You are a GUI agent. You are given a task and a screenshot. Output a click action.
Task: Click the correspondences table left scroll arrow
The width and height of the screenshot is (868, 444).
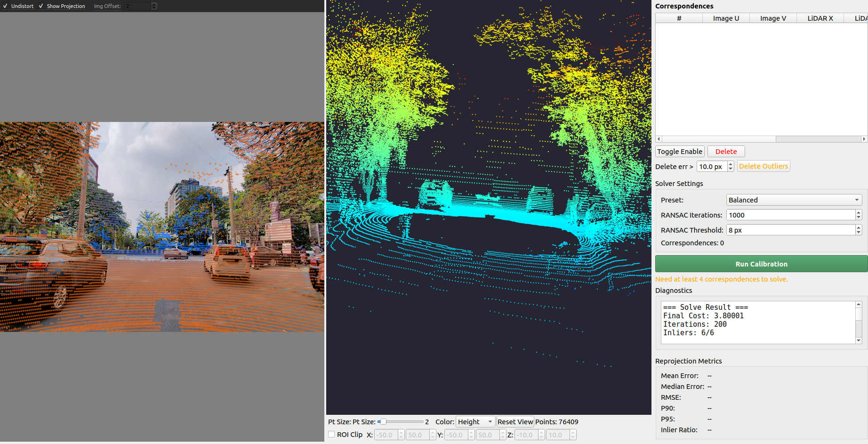pyautogui.click(x=658, y=139)
